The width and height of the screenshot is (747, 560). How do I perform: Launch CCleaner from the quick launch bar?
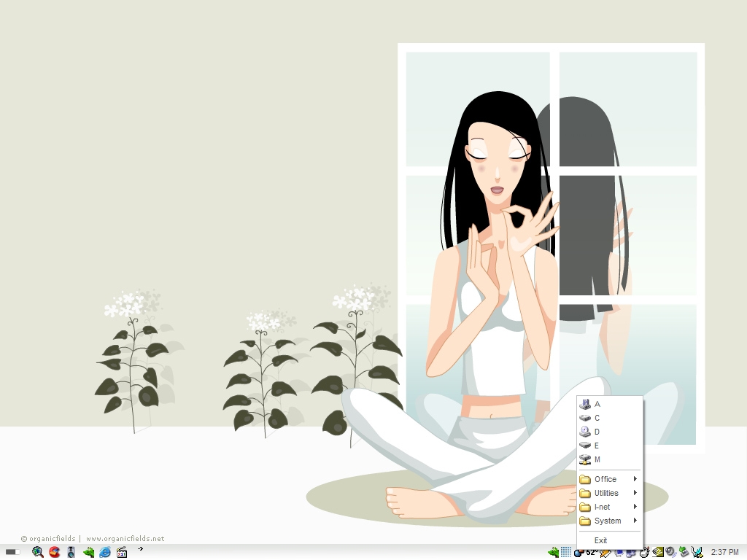55,552
